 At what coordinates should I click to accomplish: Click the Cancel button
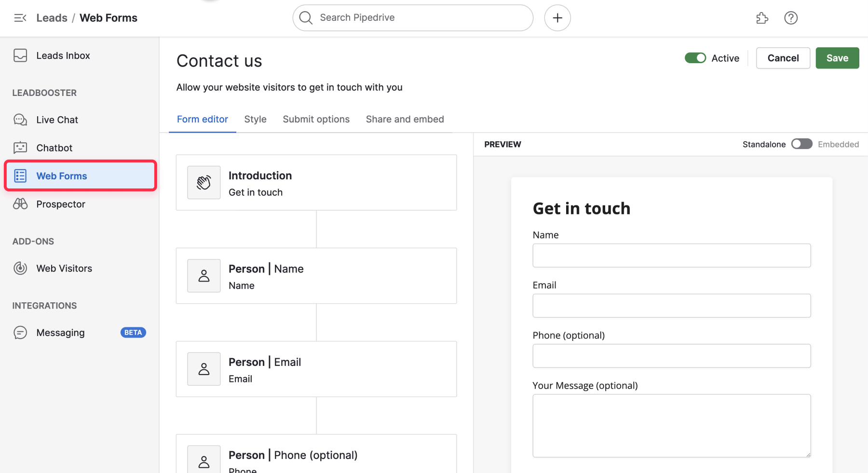click(x=783, y=58)
